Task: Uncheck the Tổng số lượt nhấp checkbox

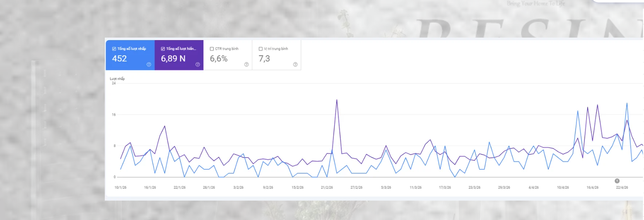Action: tap(114, 49)
